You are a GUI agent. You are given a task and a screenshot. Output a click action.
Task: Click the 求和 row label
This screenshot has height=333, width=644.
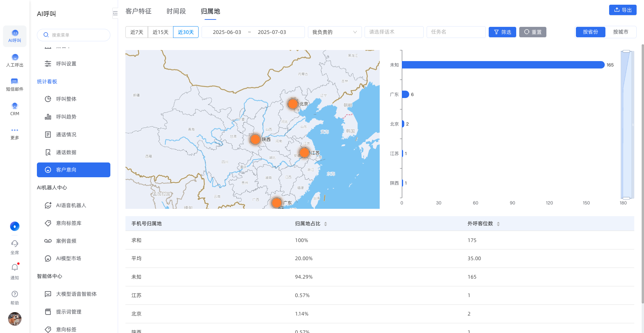[136, 240]
